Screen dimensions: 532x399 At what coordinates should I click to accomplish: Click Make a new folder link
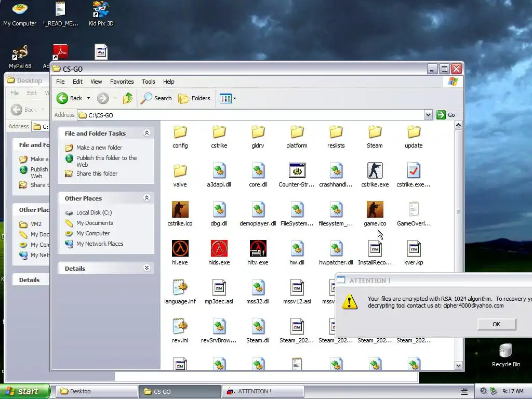coord(99,148)
